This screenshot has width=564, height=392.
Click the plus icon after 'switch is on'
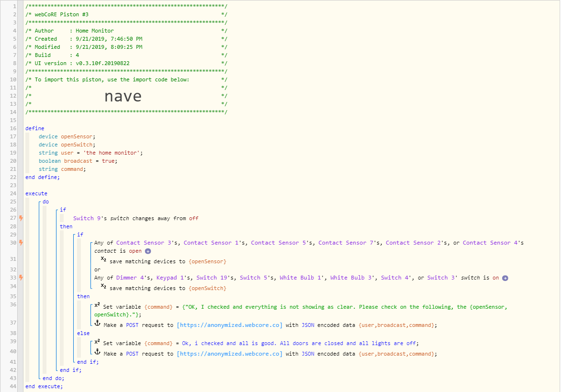click(505, 278)
